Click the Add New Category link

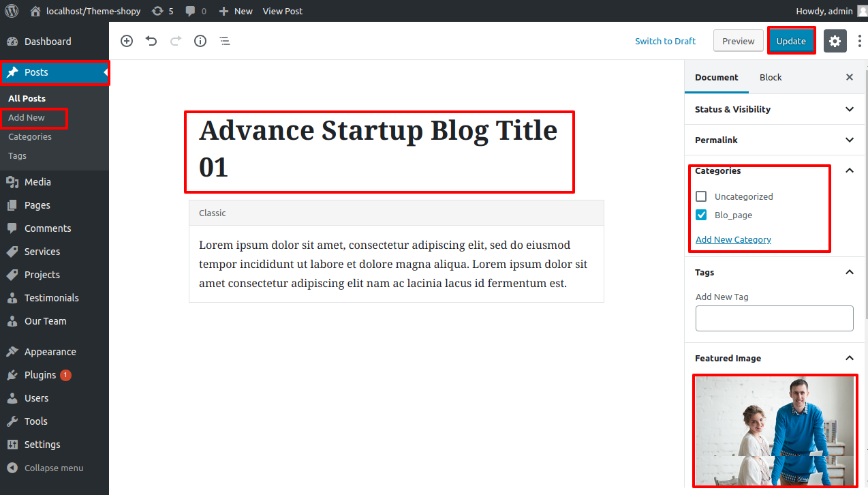tap(733, 239)
